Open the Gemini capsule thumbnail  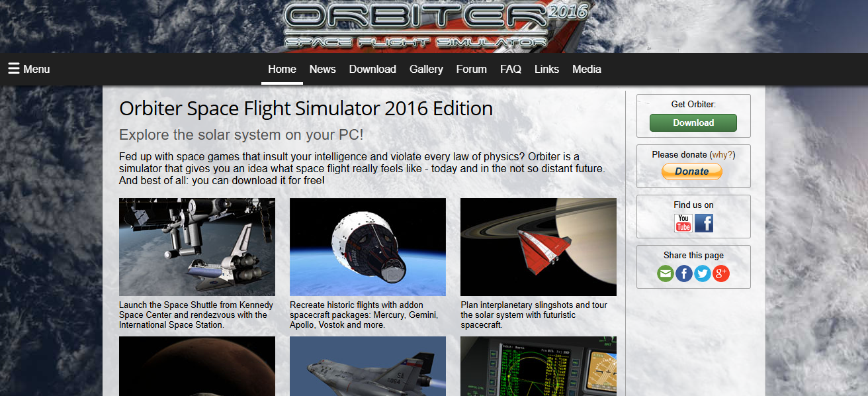(x=368, y=247)
